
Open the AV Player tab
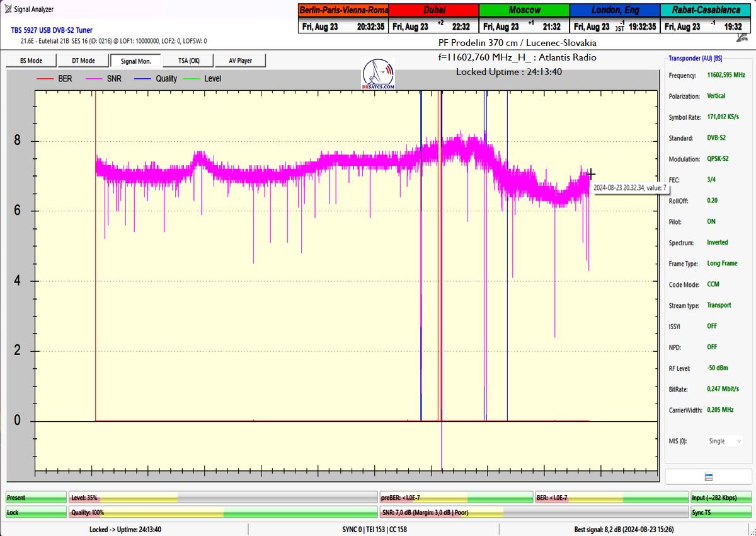[240, 61]
